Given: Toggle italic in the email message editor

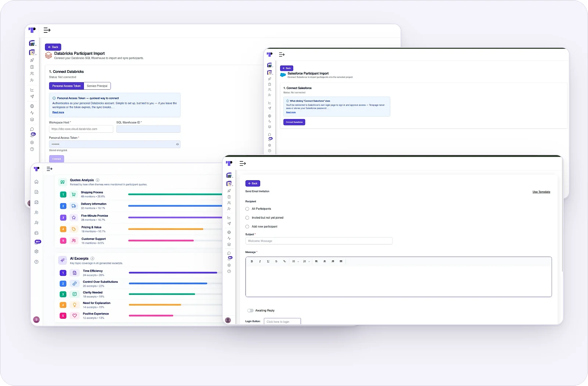Looking at the screenshot, I should 260,261.
